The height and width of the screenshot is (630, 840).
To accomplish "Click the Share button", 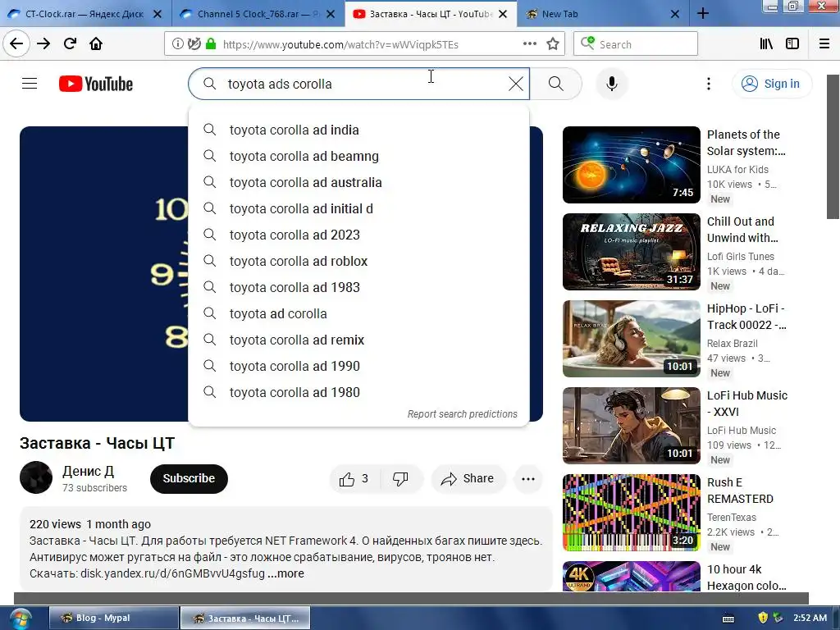I will tap(468, 479).
